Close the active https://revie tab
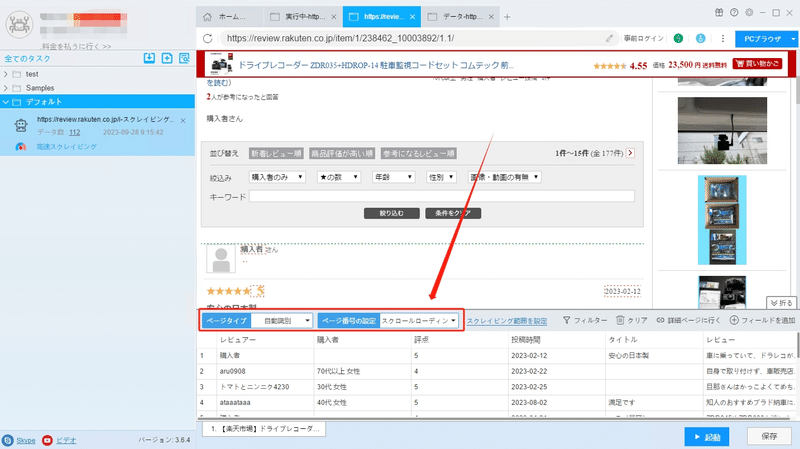The image size is (800, 449). (x=412, y=17)
